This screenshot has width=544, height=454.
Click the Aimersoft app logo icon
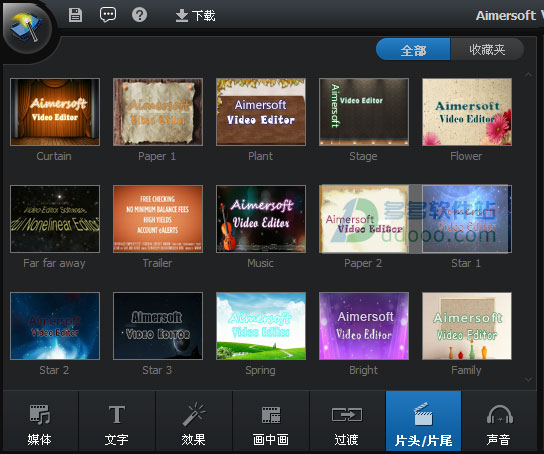click(x=27, y=28)
